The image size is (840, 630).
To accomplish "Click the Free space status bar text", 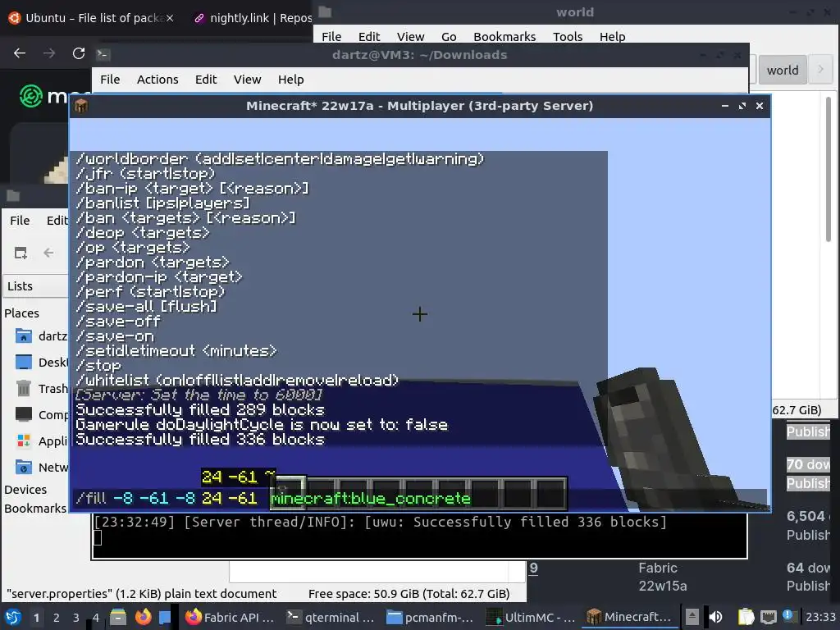I will [409, 594].
